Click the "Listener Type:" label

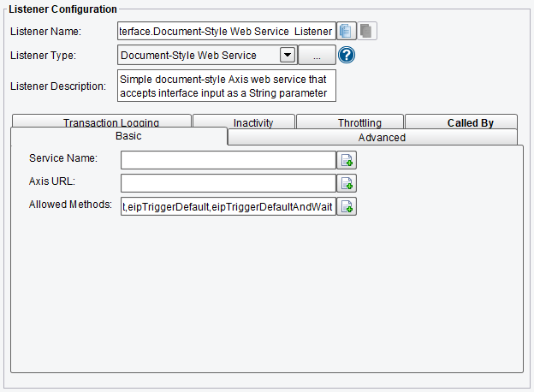(x=44, y=55)
